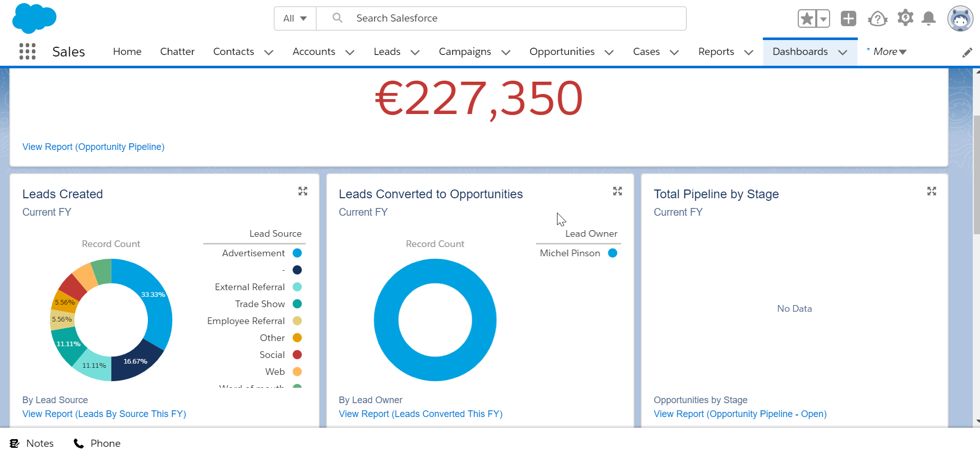Expand the Accounts tab chevron menu
This screenshot has width=980, height=454.
350,52
